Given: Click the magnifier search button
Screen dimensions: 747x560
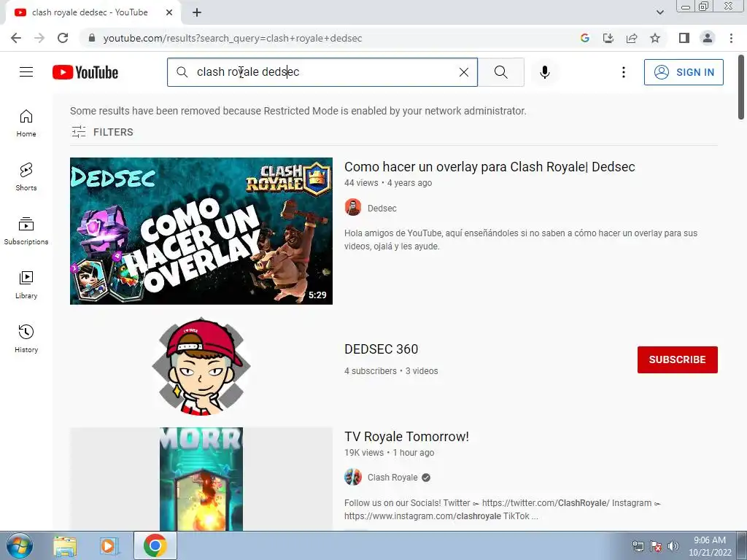Looking at the screenshot, I should [x=500, y=72].
